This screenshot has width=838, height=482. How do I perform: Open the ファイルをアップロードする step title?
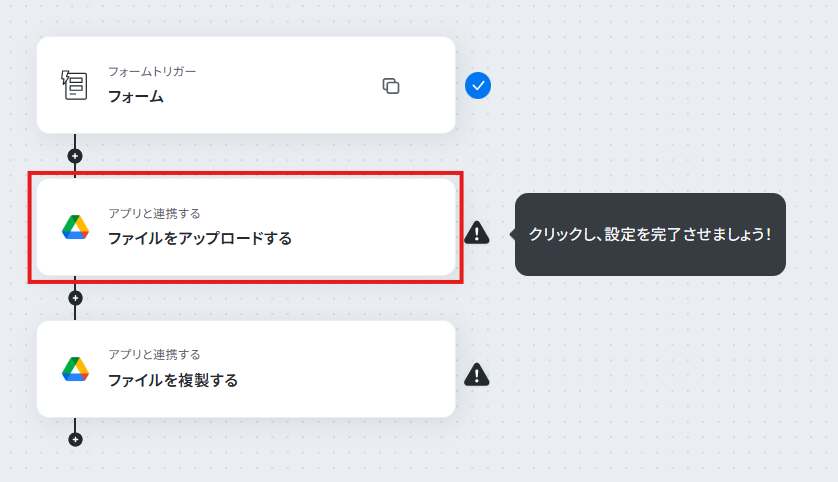pos(200,238)
